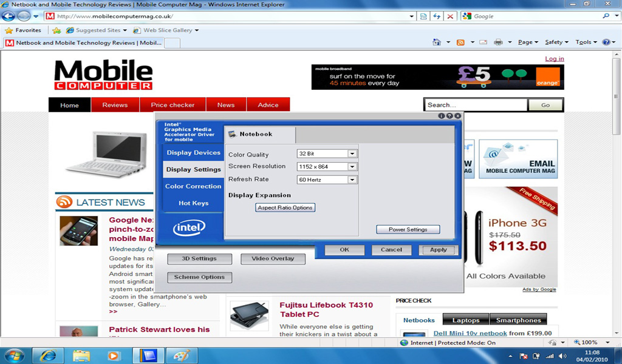This screenshot has width=622, height=364.
Task: Open Dell Mini 10v netbook link
Action: coord(470,333)
